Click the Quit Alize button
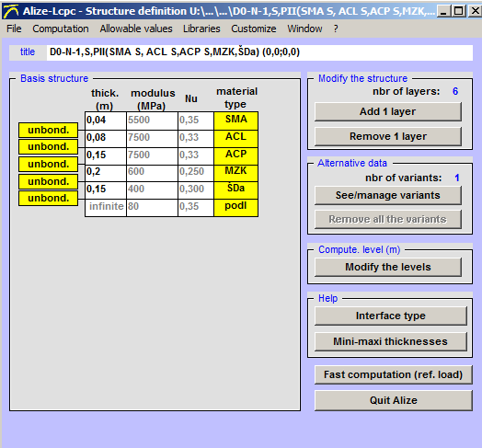 (x=393, y=400)
